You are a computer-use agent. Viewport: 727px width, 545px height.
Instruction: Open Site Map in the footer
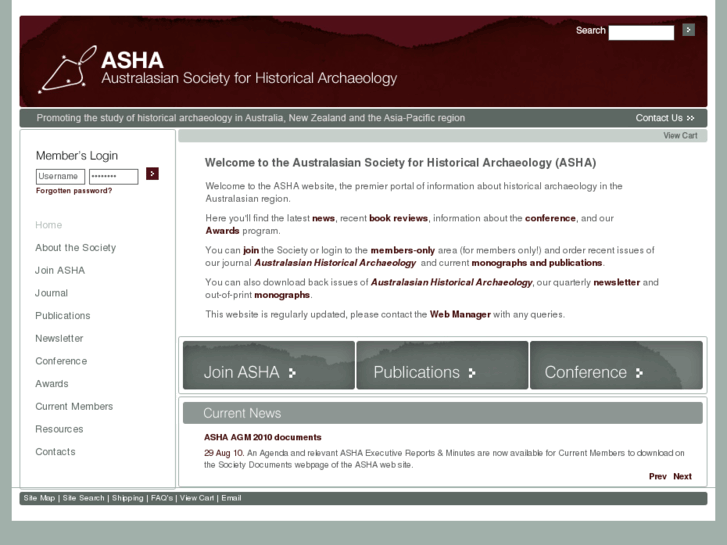click(x=39, y=498)
